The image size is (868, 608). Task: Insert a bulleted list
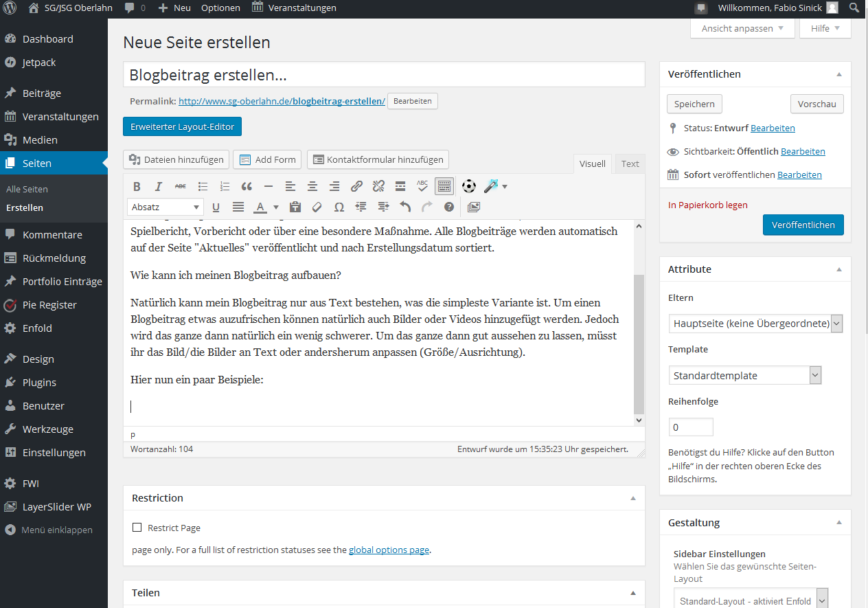[x=203, y=185]
